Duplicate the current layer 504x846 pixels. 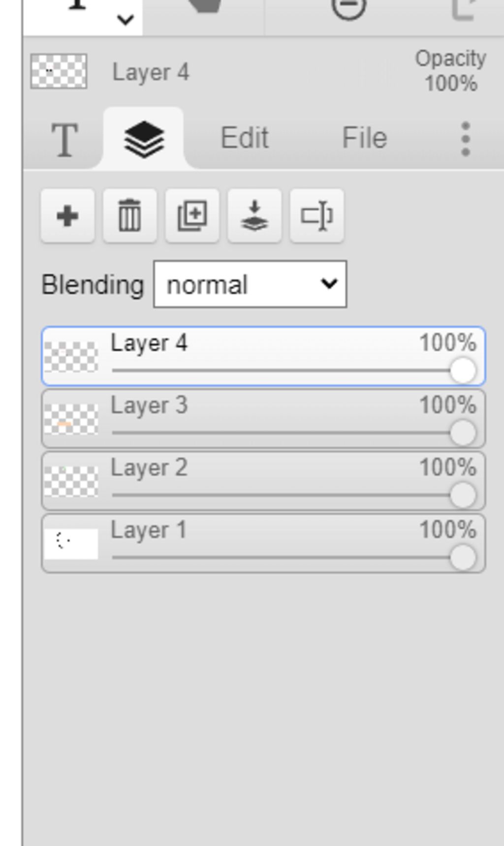[192, 216]
